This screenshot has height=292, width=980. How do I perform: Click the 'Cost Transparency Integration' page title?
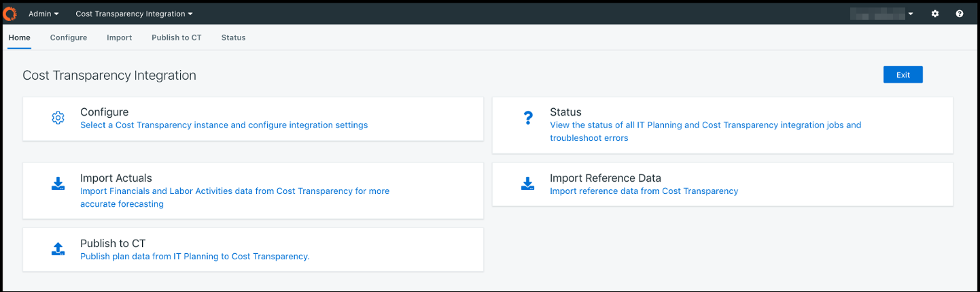click(x=109, y=76)
